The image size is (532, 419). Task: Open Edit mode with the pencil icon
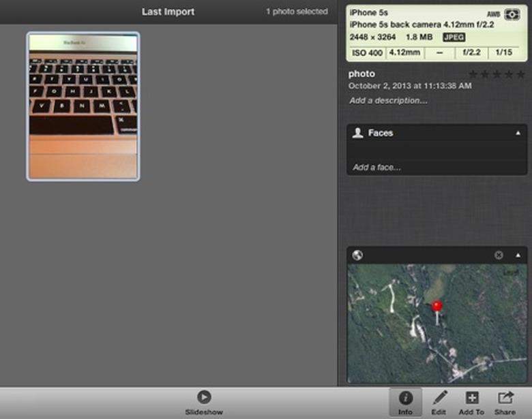pos(439,402)
